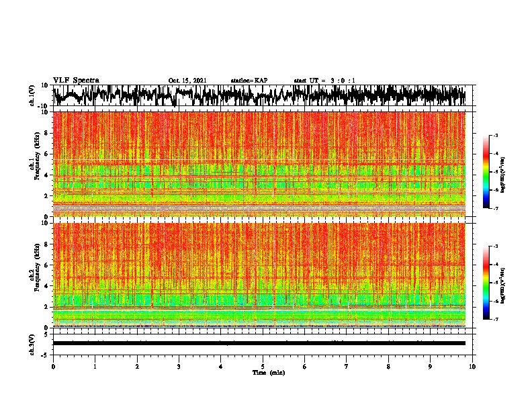Click the "8" kHz tick on ch.1 spectrogram
This screenshot has width=532, height=411.
pyautogui.click(x=46, y=133)
